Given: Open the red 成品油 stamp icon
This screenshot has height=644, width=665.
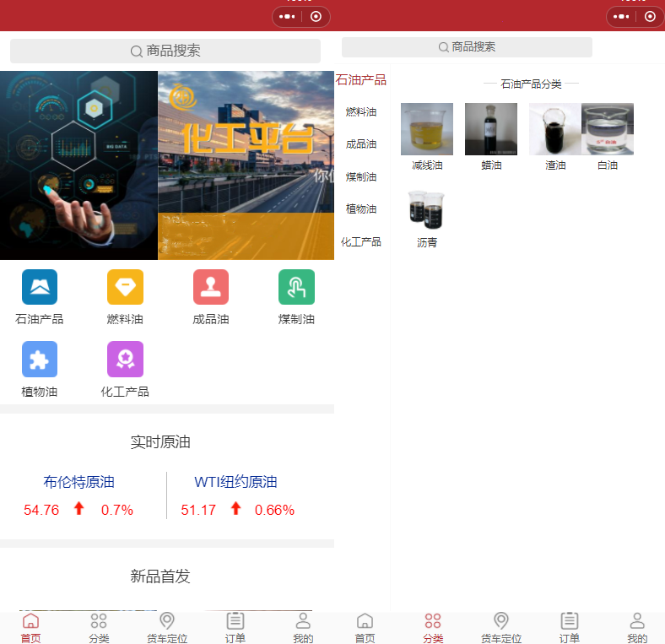Looking at the screenshot, I should (211, 287).
